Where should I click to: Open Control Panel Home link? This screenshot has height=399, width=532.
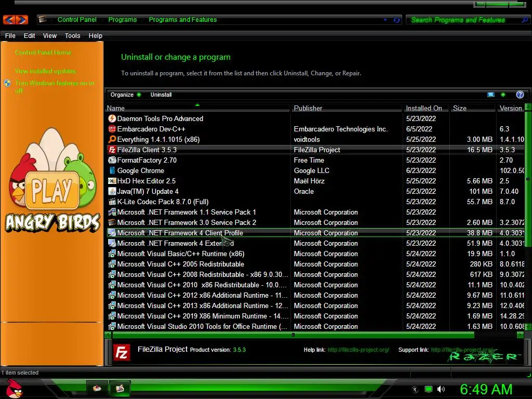coord(43,52)
